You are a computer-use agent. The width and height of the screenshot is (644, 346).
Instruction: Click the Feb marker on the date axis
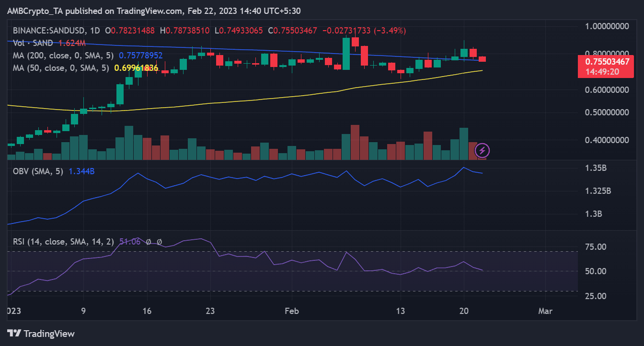pos(292,311)
